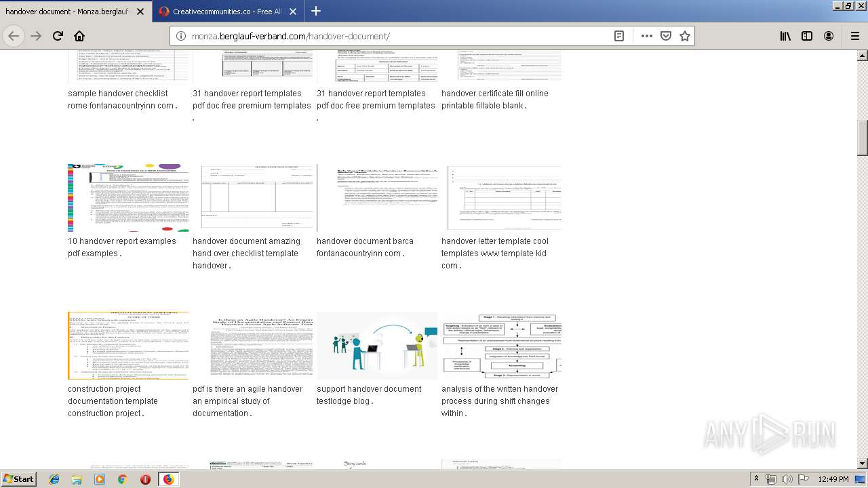Click 'construction project documentation template' caption
The height and width of the screenshot is (488, 868).
click(x=113, y=401)
